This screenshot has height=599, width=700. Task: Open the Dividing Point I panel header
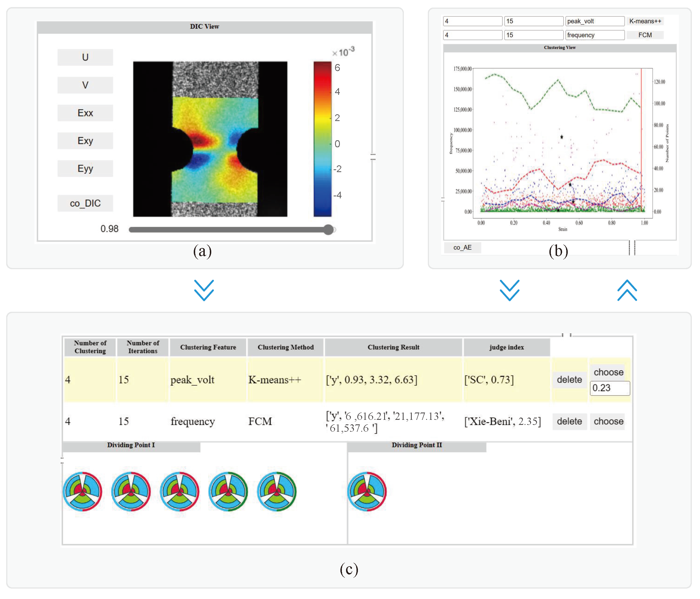[x=131, y=445]
